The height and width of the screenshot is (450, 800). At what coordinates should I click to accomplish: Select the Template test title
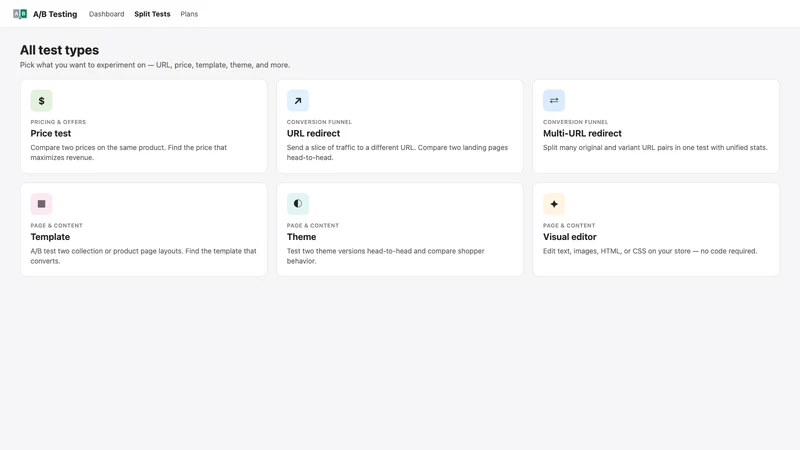pyautogui.click(x=50, y=237)
